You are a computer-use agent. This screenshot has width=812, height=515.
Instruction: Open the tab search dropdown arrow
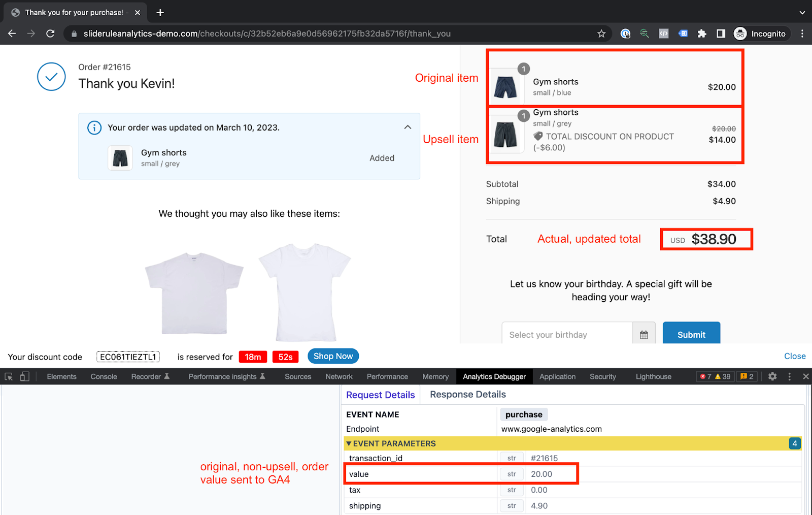802,12
